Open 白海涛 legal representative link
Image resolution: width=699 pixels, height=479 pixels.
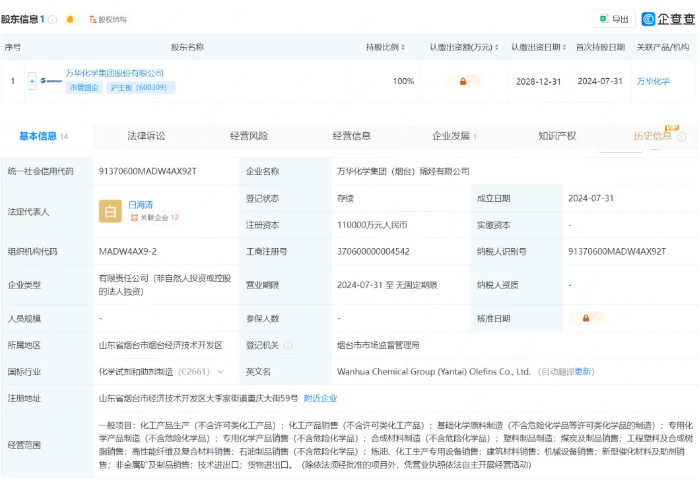point(140,205)
